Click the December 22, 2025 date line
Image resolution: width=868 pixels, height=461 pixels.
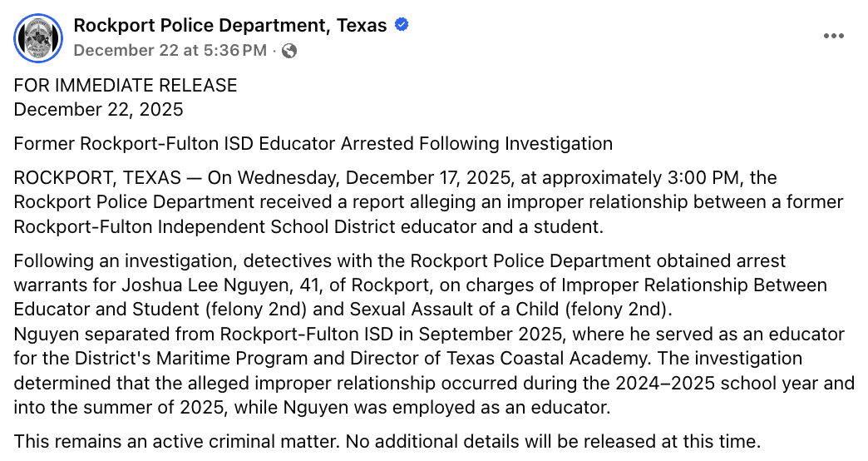pyautogui.click(x=99, y=109)
